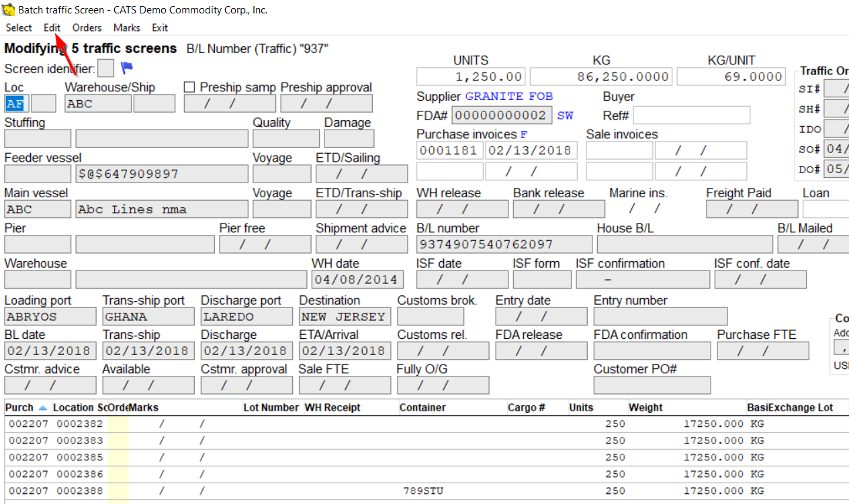This screenshot has width=849, height=504.
Task: Click the Quality input field
Action: [x=286, y=139]
